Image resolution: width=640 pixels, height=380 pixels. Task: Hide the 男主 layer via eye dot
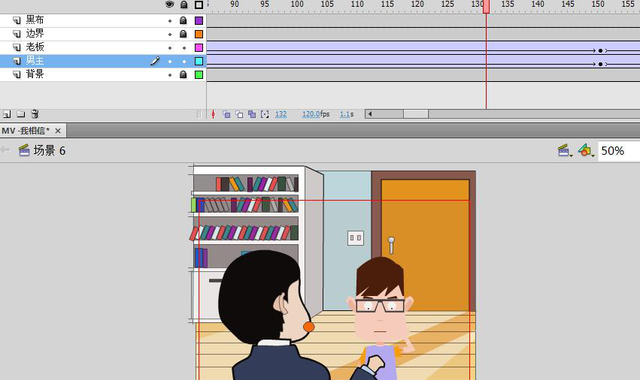(x=170, y=62)
